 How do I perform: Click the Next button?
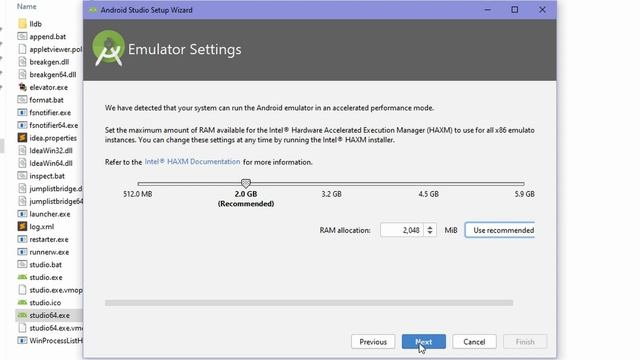coord(423,342)
